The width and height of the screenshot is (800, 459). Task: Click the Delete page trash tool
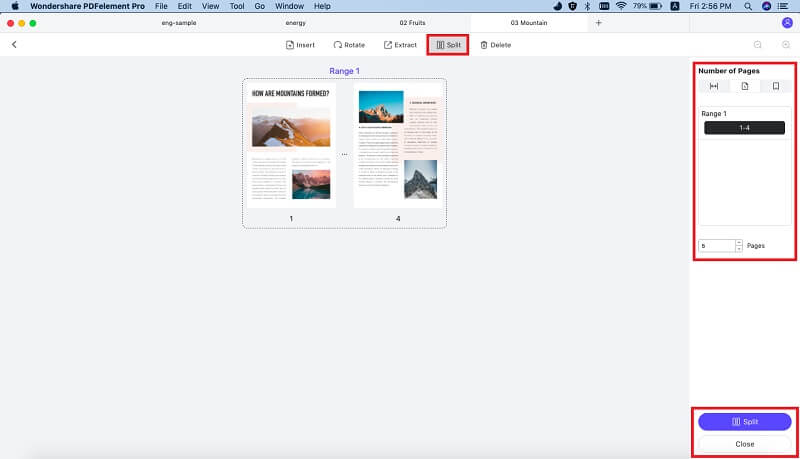click(496, 45)
